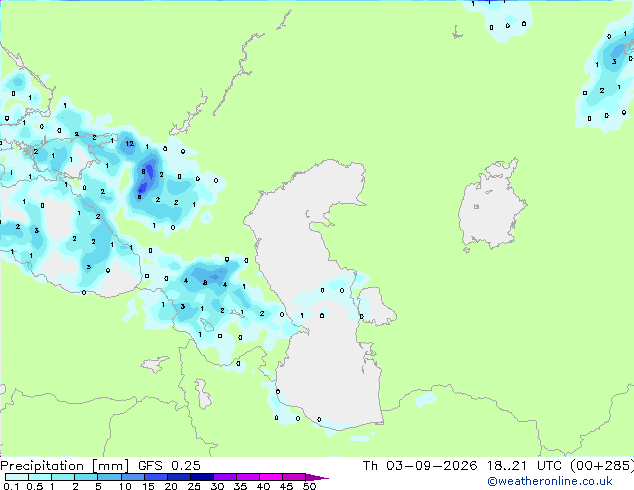Viewport: 634px width, 490px height.
Task: Click the legend scale label '35'
Action: point(240,486)
